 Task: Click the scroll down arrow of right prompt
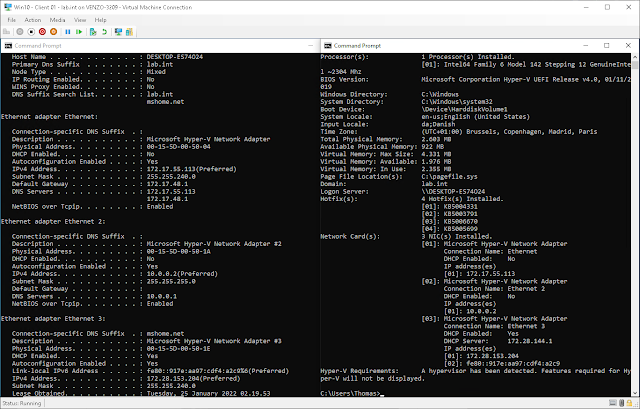[635, 393]
